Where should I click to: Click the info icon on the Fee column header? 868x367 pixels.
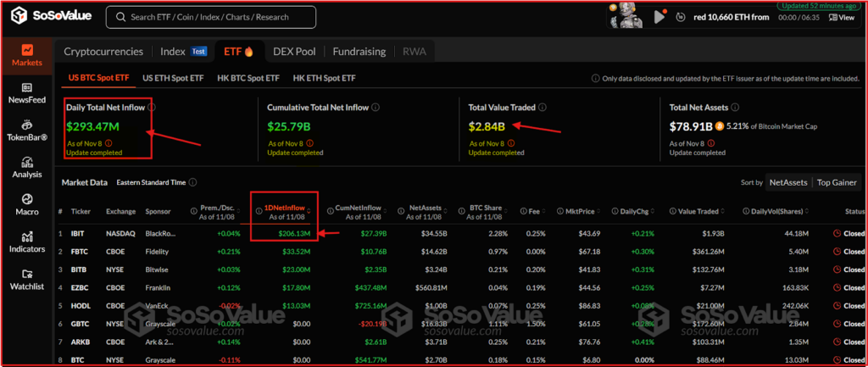pyautogui.click(x=522, y=211)
